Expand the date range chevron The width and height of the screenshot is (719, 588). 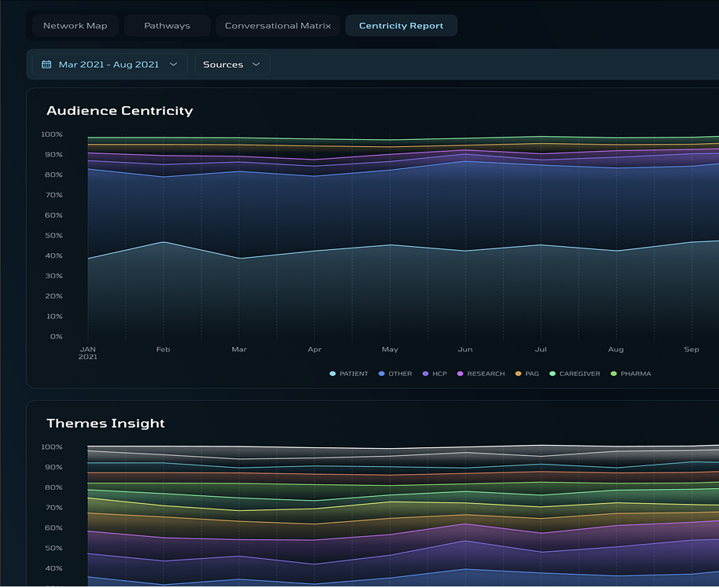(173, 64)
